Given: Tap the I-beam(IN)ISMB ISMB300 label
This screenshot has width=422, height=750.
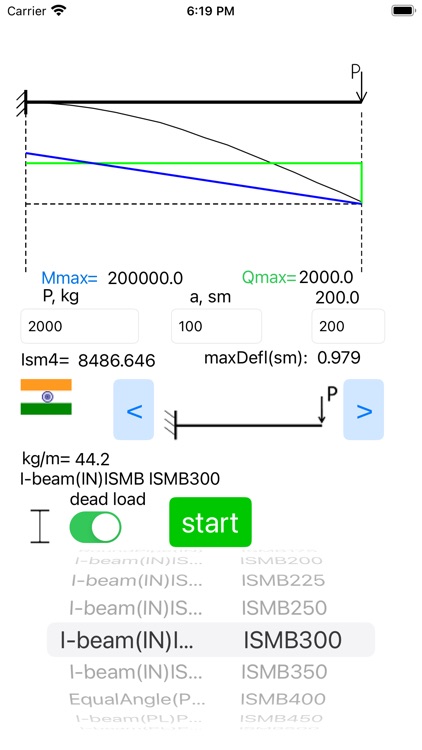Looking at the screenshot, I should click(x=120, y=478).
